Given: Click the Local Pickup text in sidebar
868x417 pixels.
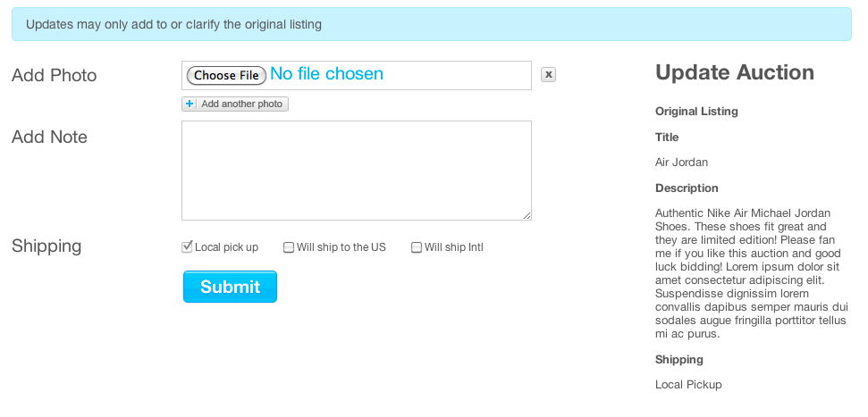Looking at the screenshot, I should pos(688,385).
